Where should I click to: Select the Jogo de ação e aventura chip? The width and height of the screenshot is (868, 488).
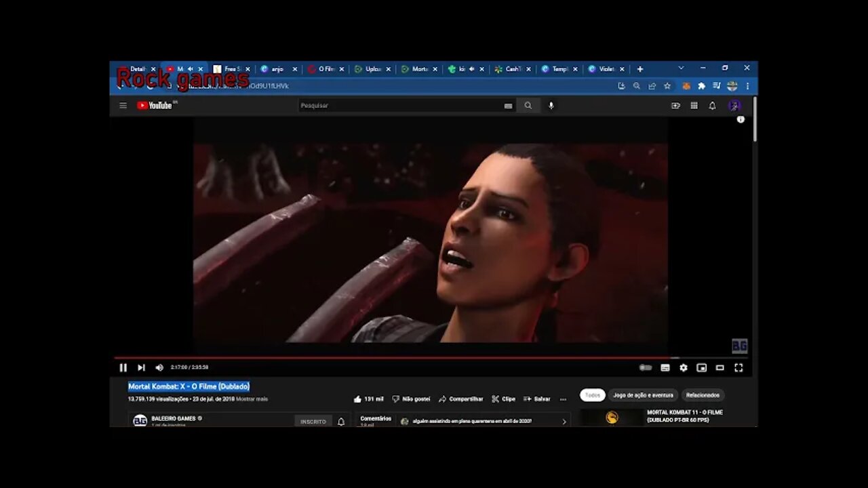tap(643, 395)
